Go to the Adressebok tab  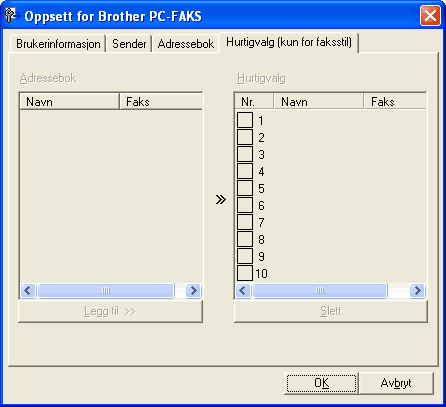tap(186, 44)
